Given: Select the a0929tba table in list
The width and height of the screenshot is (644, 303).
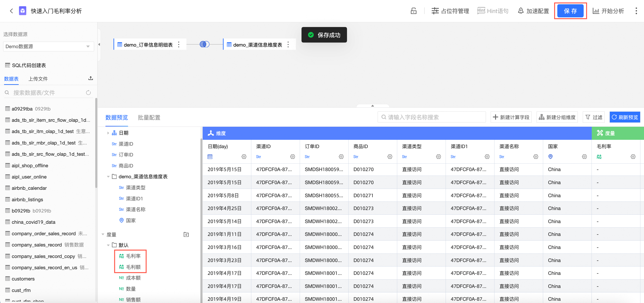Looking at the screenshot, I should pos(28,109).
